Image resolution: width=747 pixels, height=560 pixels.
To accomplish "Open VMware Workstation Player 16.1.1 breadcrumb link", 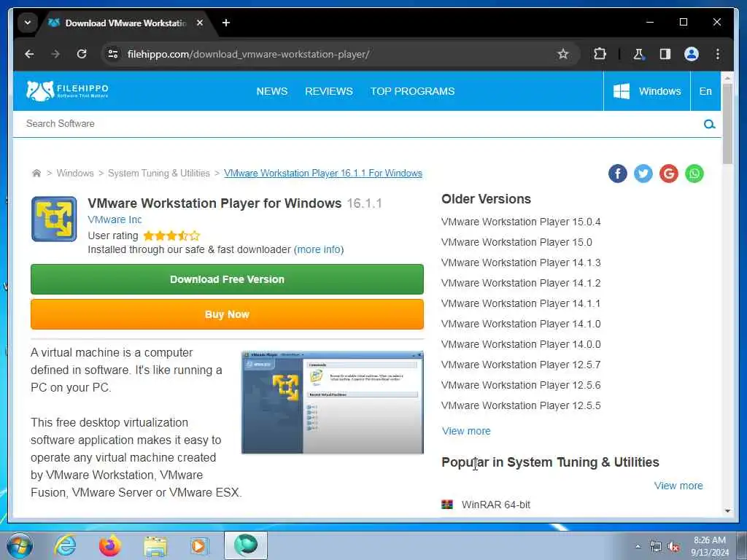I will (323, 174).
